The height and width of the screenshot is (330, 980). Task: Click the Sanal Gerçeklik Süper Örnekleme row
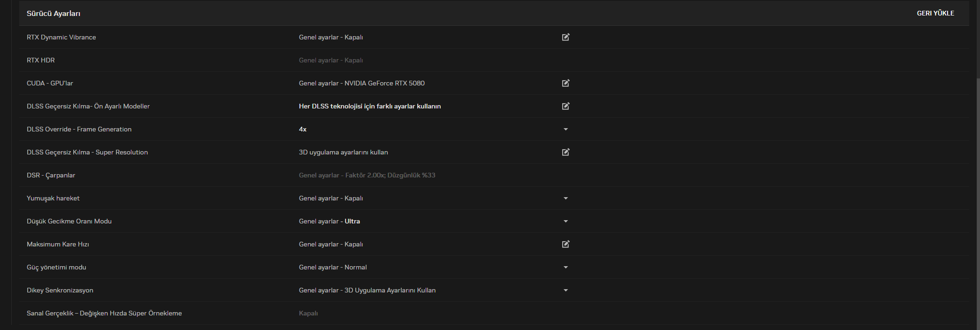click(104, 313)
